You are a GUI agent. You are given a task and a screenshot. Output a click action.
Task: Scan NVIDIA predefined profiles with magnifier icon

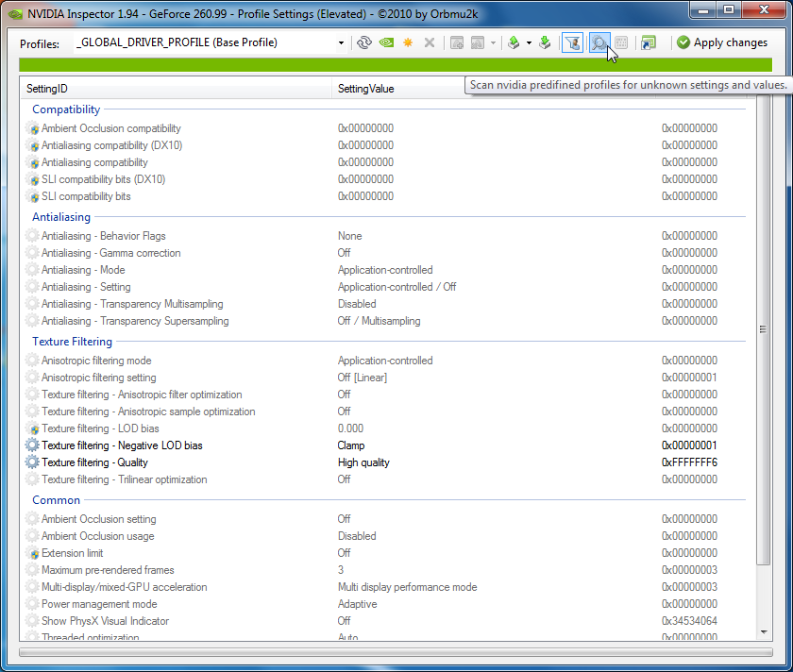[599, 43]
